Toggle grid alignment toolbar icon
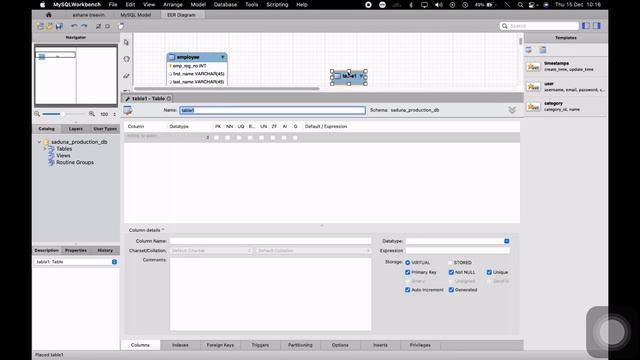Image resolution: width=640 pixels, height=360 pixels. [98, 26]
